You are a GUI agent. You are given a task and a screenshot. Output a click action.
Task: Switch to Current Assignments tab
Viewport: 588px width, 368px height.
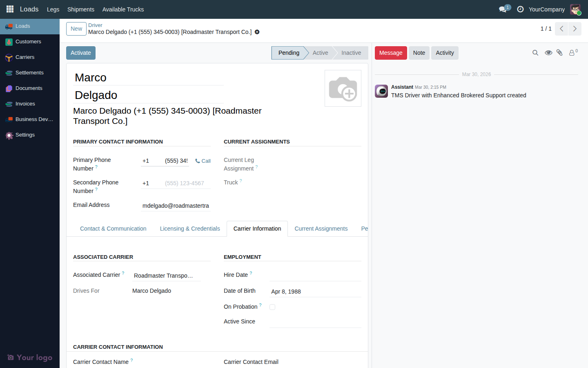[x=321, y=229]
